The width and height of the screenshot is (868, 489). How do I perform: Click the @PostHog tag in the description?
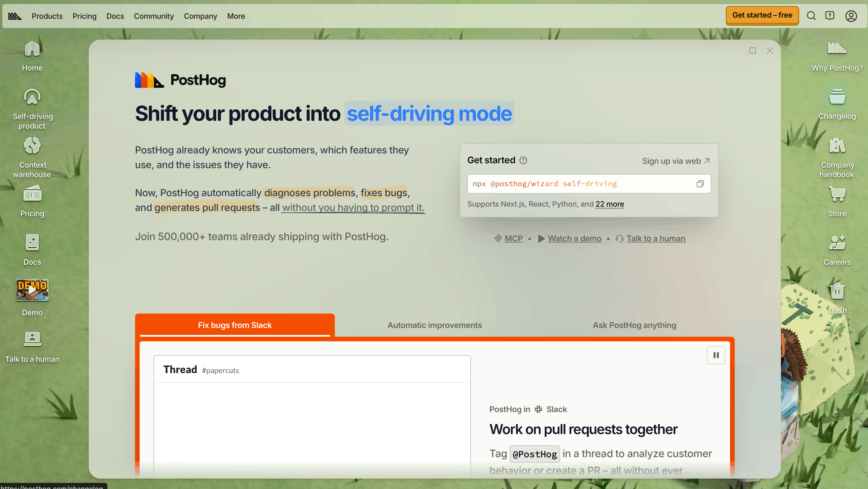[x=535, y=454]
